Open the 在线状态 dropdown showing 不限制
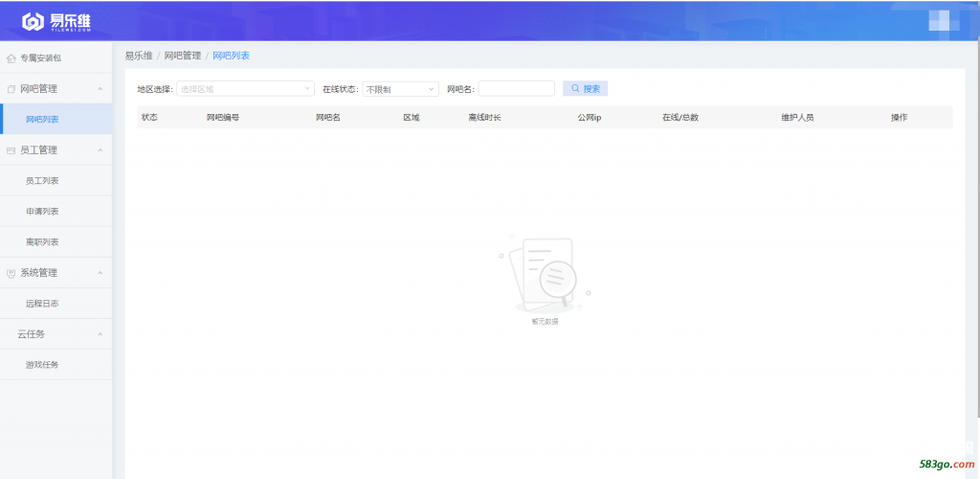980x479 pixels. [x=400, y=89]
